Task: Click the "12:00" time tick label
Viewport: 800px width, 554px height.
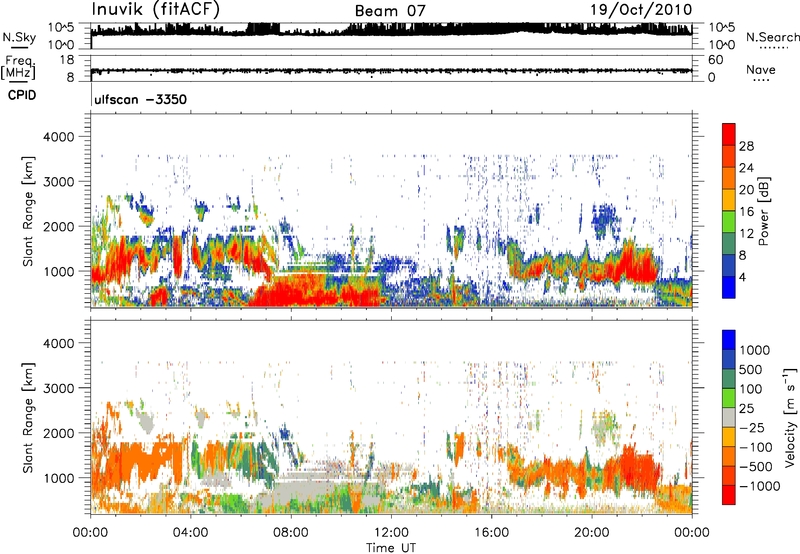Action: pyautogui.click(x=391, y=533)
